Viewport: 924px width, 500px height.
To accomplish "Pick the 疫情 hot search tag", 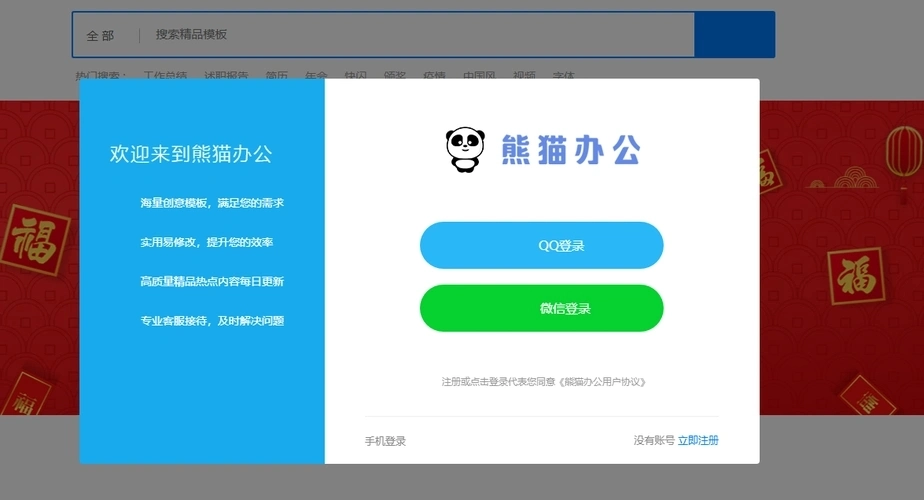I will pos(434,76).
